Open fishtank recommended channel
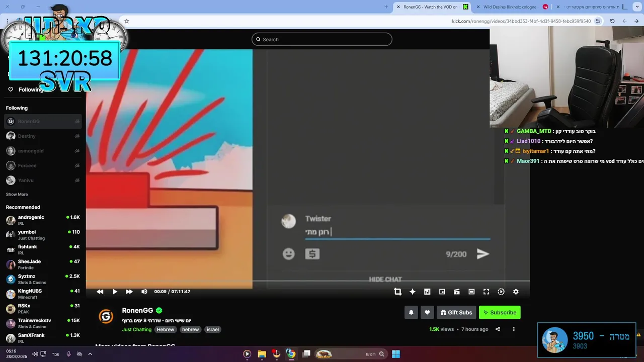This screenshot has height=362, width=644. pyautogui.click(x=43, y=249)
